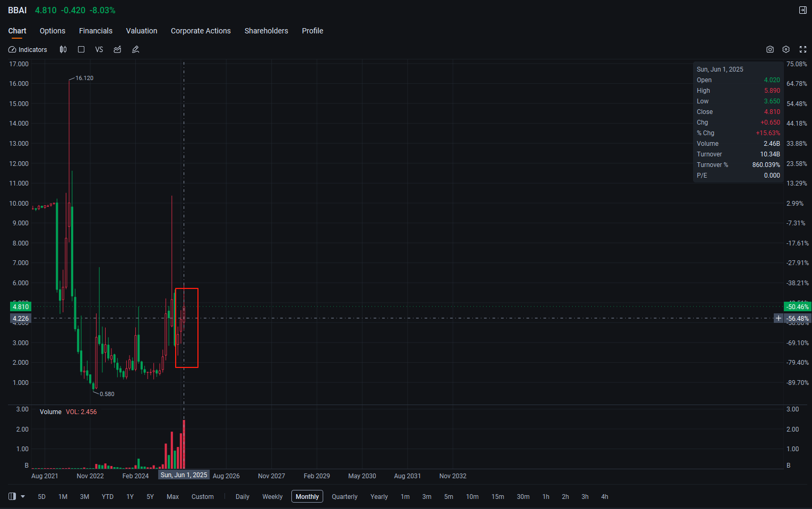Click the 4.226 crosshair price tag
The width and height of the screenshot is (812, 509).
(21, 318)
